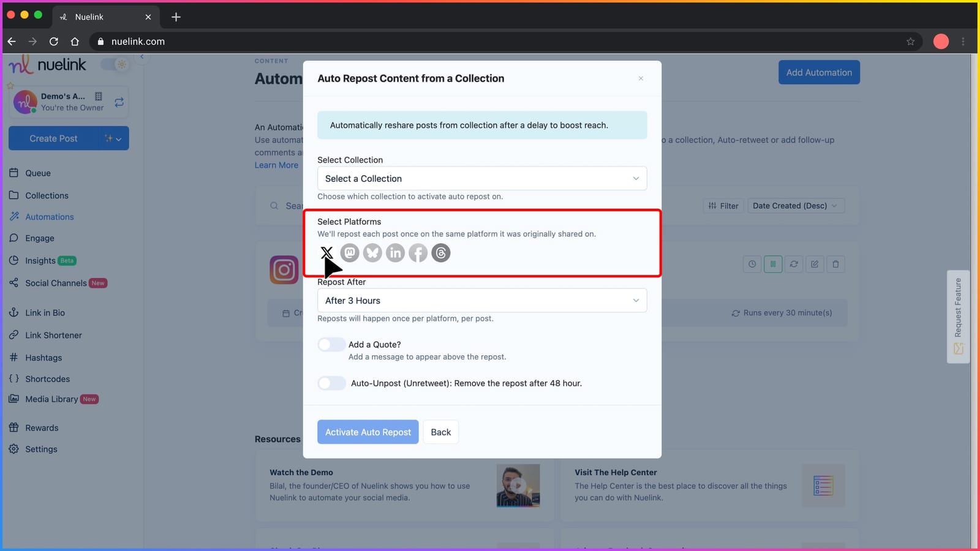The width and height of the screenshot is (980, 551).
Task: Select the X platform icon
Action: coord(326,252)
